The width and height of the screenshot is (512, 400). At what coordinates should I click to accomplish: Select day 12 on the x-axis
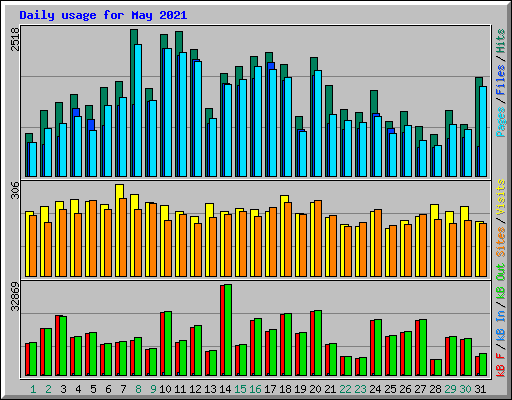click(x=195, y=389)
